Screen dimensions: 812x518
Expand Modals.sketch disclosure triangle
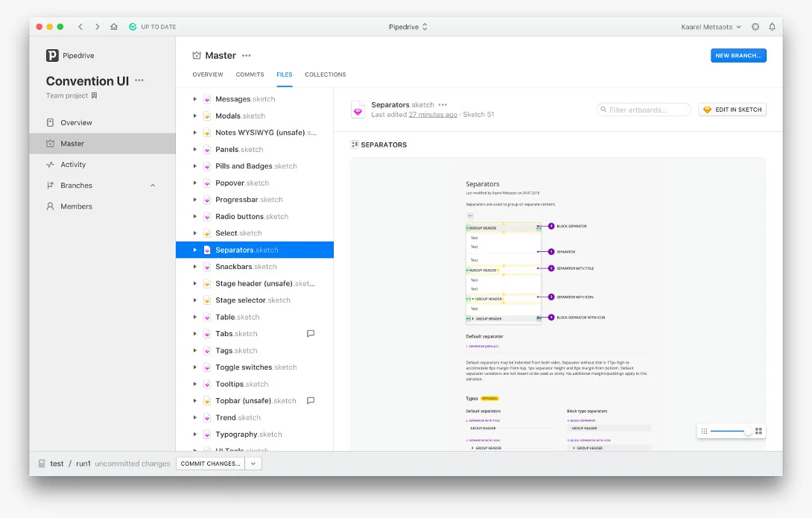coord(194,116)
